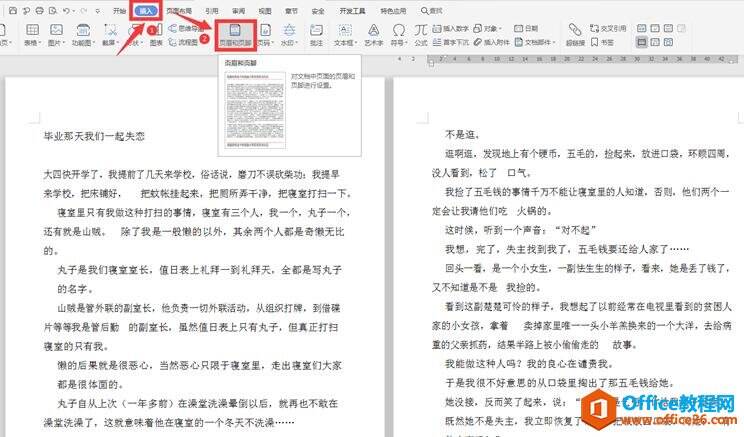Go to the 引用 tab

point(212,10)
